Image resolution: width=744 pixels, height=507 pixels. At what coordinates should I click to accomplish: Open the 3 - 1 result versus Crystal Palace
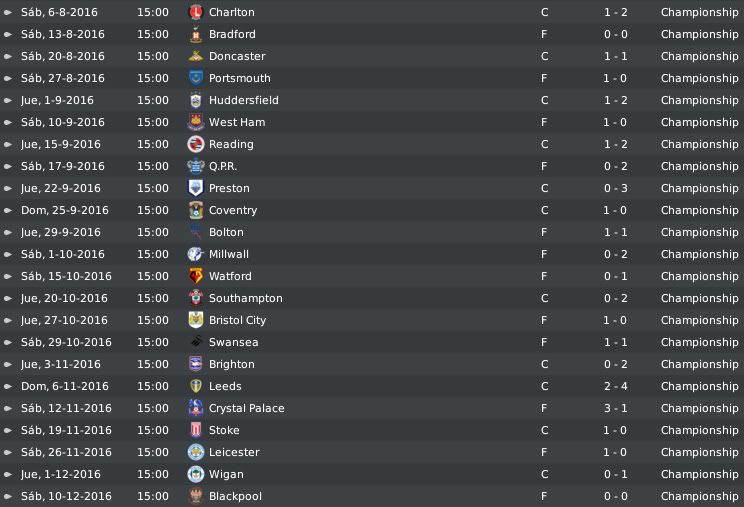[615, 408]
